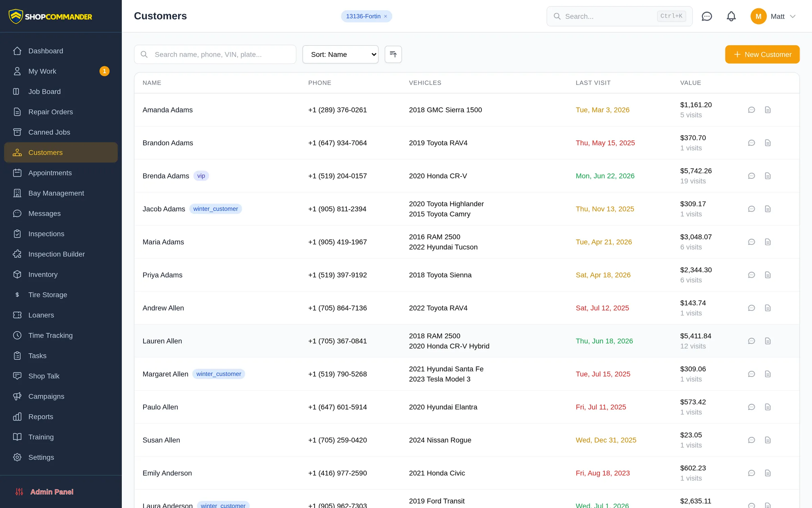
Task: Open Inspections
Action: (61, 234)
